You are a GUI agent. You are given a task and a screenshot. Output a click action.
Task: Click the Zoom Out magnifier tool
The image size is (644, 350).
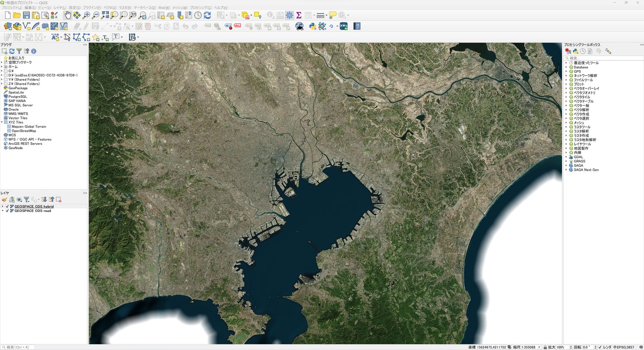(95, 15)
